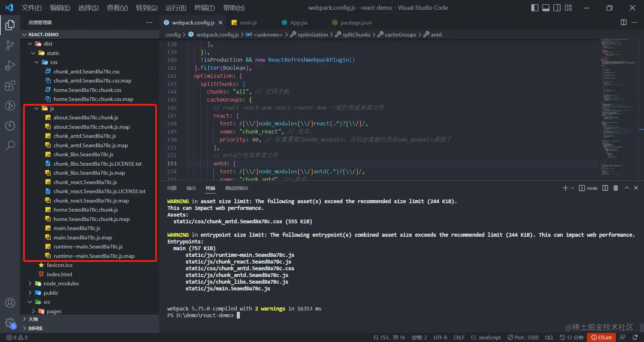Change the UTF-8 file encoding

440,337
